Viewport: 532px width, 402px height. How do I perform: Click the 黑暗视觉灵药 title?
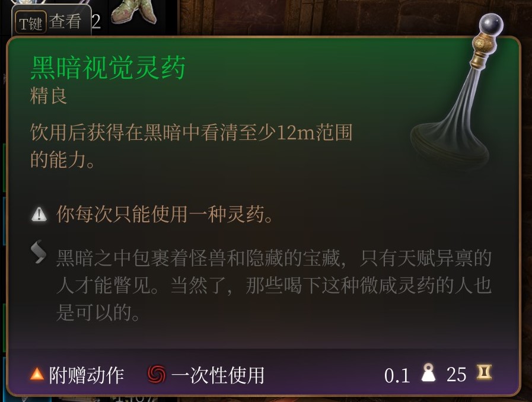[108, 68]
